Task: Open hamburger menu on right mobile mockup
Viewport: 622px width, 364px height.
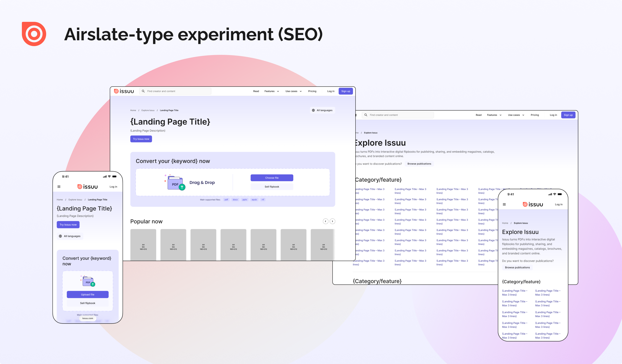Action: coord(504,204)
